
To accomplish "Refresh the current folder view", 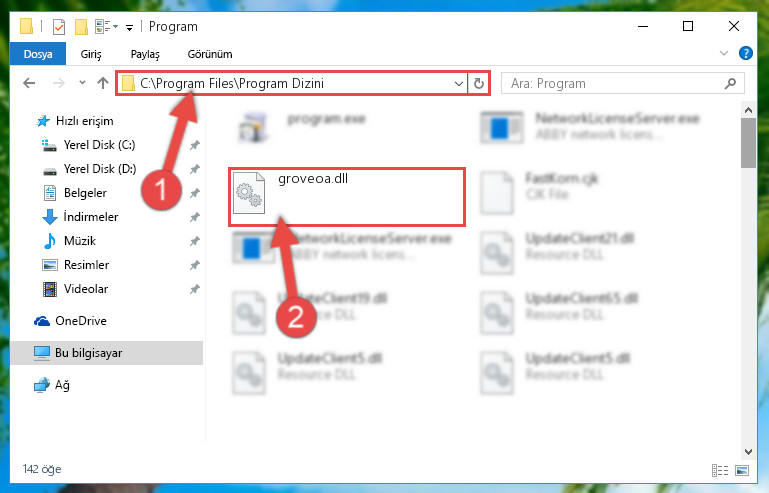I will coord(479,84).
